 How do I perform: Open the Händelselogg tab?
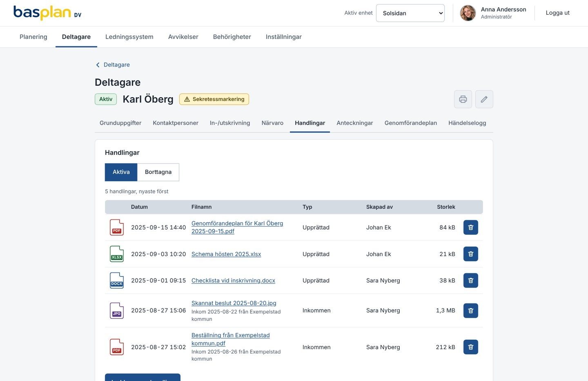tap(467, 123)
